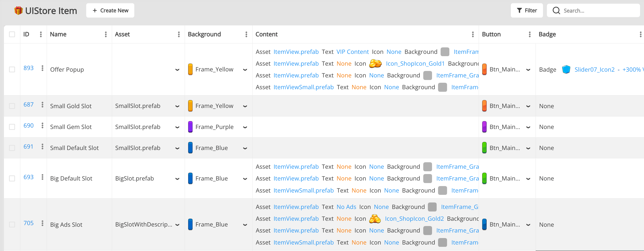Image resolution: width=644 pixels, height=251 pixels.
Task: Click the Name column drag handle icon
Action: coord(106,34)
